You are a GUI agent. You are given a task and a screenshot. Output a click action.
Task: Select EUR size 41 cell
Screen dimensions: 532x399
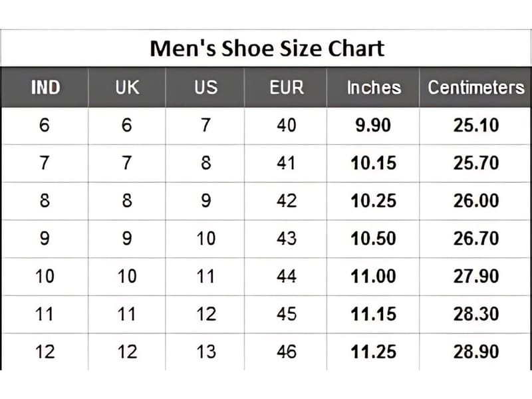287,162
